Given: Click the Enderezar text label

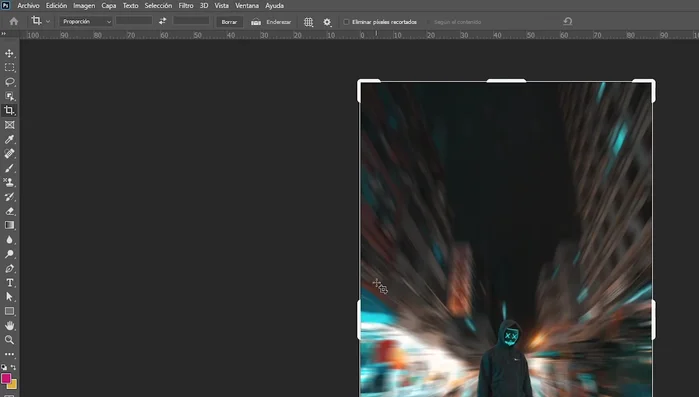Looking at the screenshot, I should coord(279,22).
